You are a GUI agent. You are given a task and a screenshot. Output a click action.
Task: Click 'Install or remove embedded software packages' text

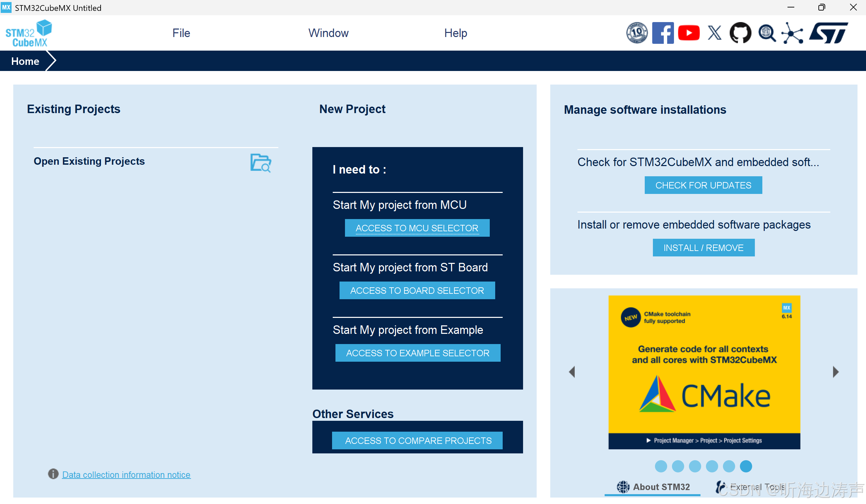(x=694, y=224)
